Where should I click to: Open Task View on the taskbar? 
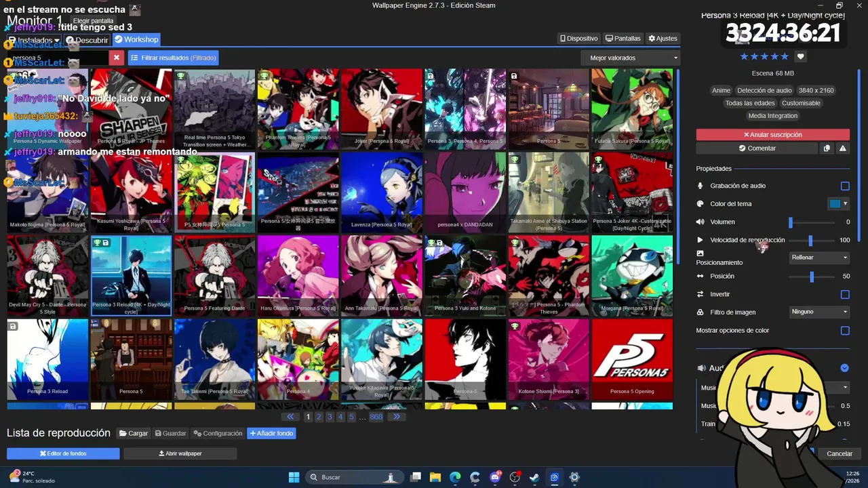[x=416, y=477]
